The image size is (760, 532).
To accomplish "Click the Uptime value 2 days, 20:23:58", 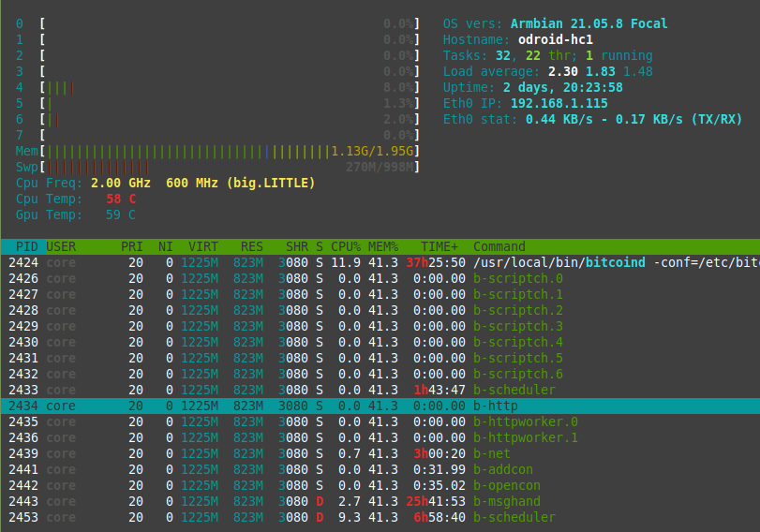I will pyautogui.click(x=562, y=88).
